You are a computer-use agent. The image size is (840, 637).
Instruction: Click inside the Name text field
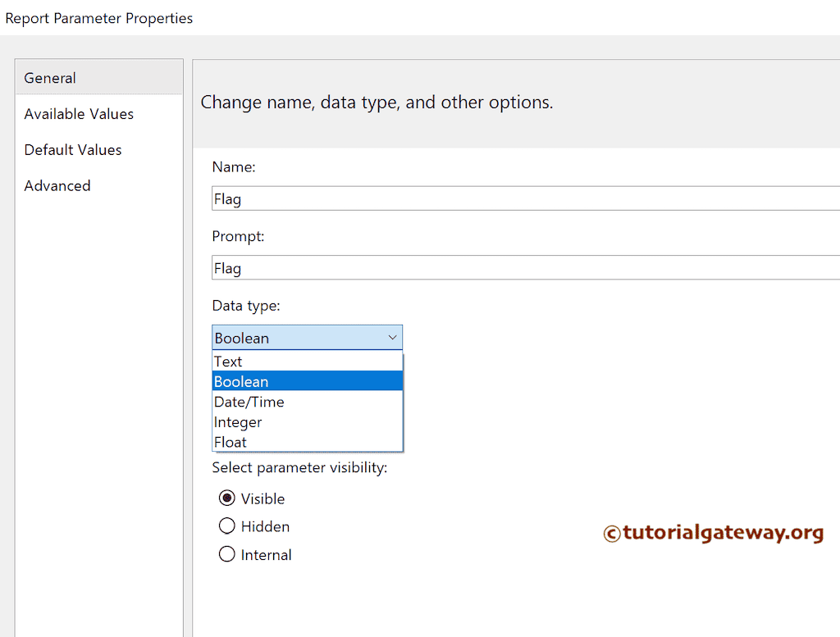[x=410, y=198]
